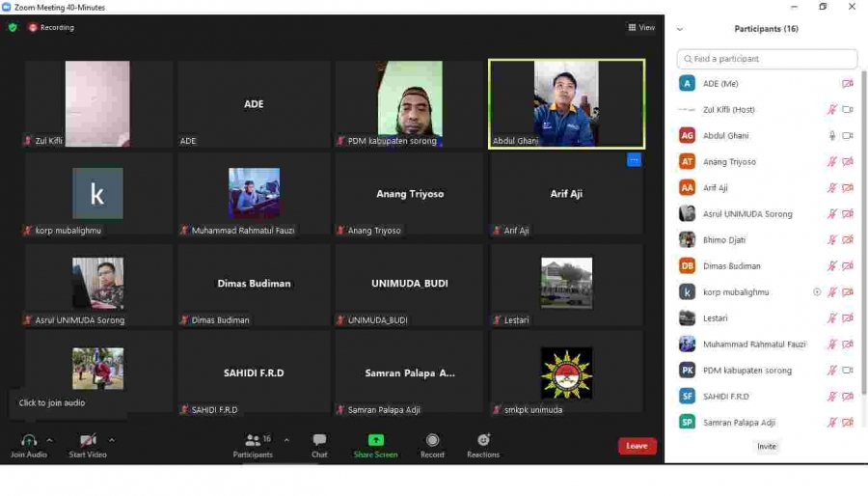This screenshot has height=496, width=868.
Task: Click the green encryption shield icon
Action: click(x=13, y=28)
